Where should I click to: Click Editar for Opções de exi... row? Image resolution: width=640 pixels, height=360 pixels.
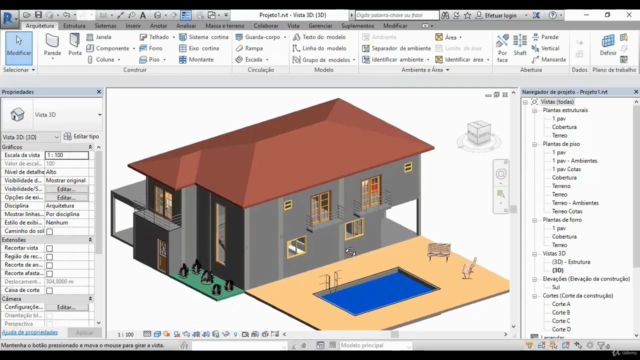[x=66, y=198]
